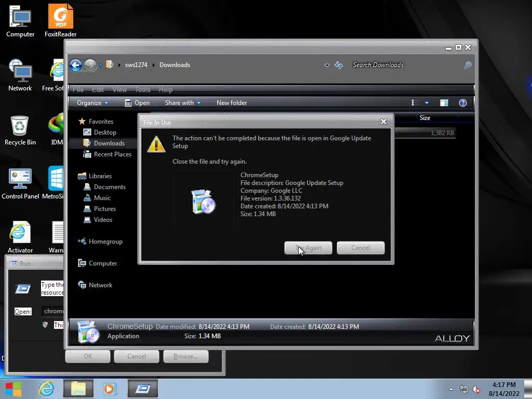Viewport: 532px width, 399px height.
Task: Click OK in the Run window
Action: click(x=87, y=356)
